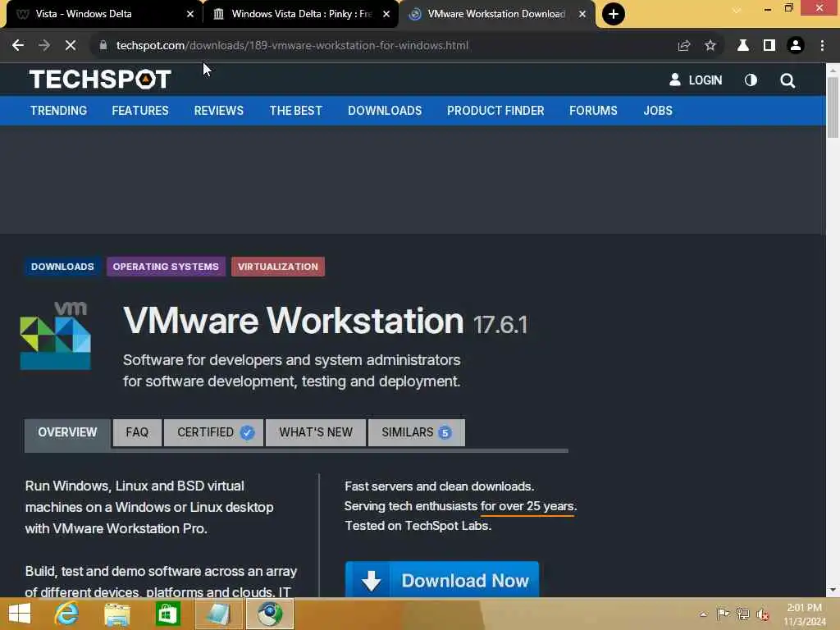Click the network tray icon
Image resolution: width=840 pixels, height=630 pixels.
tap(742, 614)
